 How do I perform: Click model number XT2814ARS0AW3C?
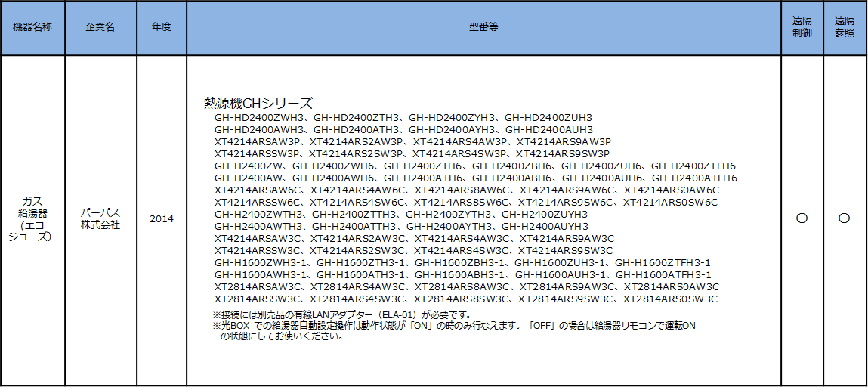[672, 286]
